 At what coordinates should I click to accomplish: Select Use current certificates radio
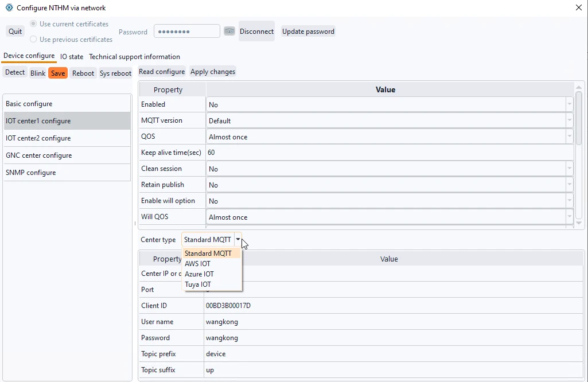pos(33,24)
